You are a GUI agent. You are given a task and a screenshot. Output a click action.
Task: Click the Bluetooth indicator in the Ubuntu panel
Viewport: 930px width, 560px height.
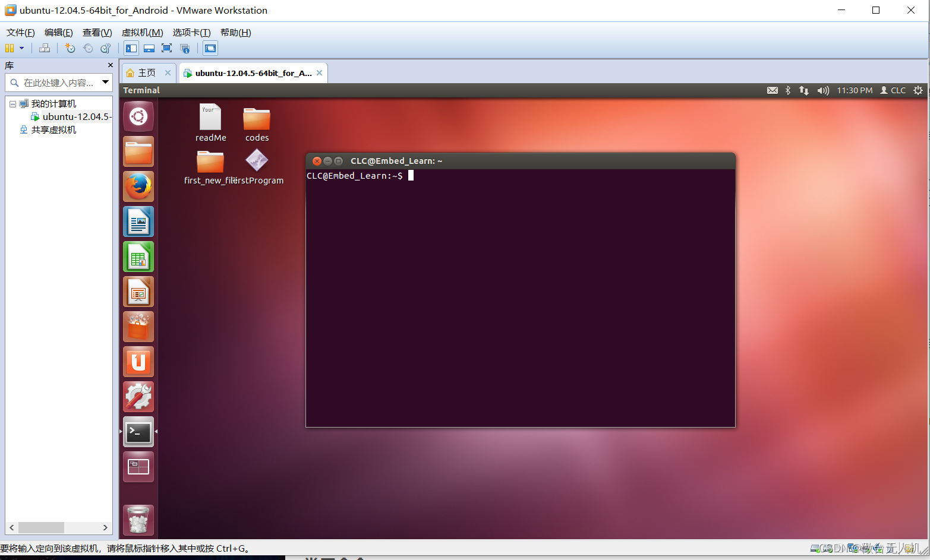(788, 90)
